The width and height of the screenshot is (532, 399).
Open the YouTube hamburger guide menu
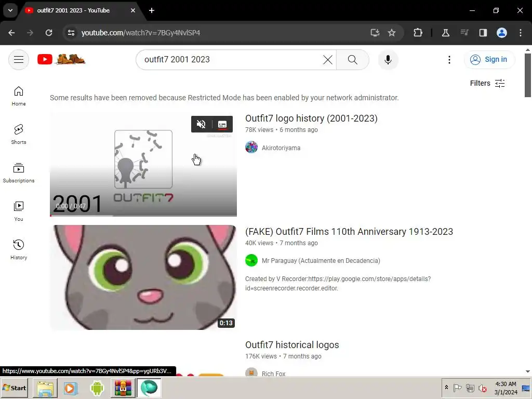point(19,60)
